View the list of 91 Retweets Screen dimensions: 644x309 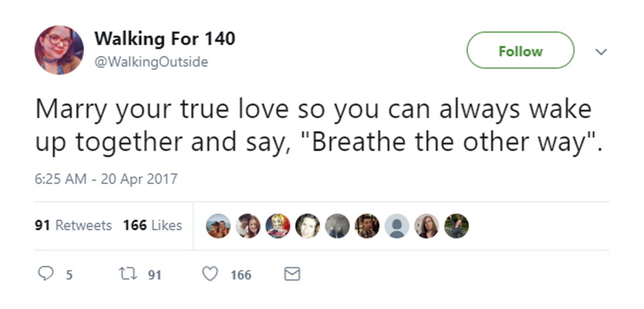tap(73, 225)
